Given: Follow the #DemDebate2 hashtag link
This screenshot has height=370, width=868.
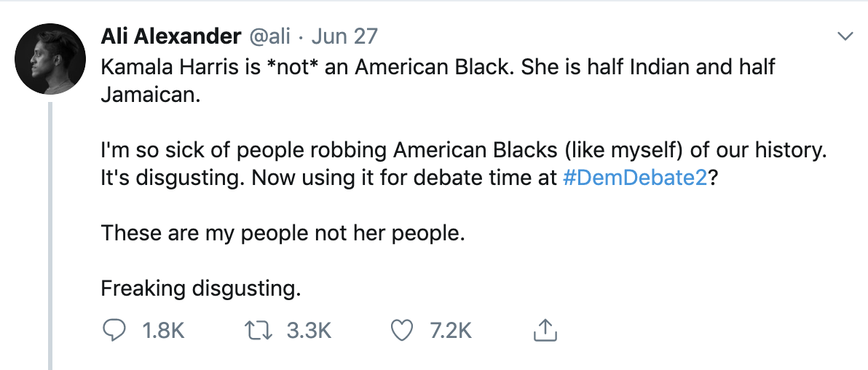Looking at the screenshot, I should (635, 178).
